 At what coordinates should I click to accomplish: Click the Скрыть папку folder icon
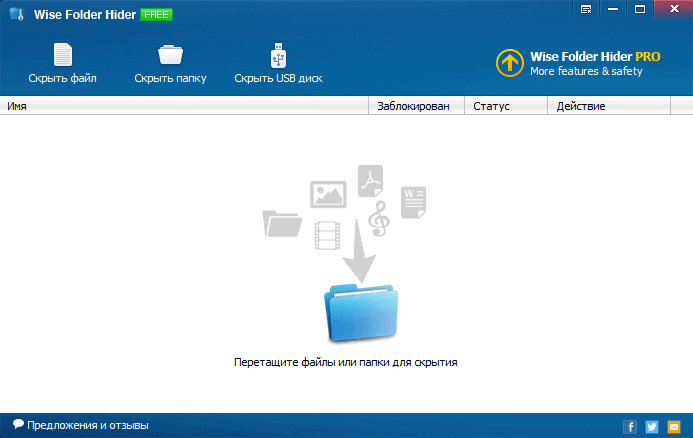(x=171, y=55)
